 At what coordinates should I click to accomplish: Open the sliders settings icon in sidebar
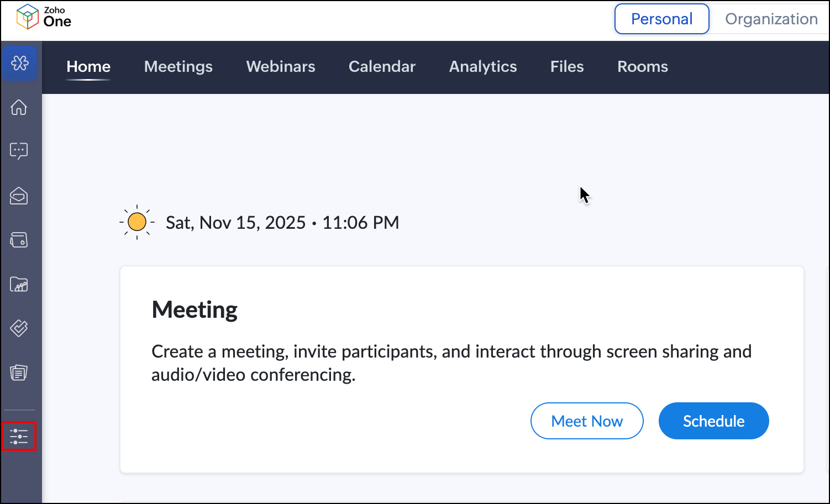point(19,436)
